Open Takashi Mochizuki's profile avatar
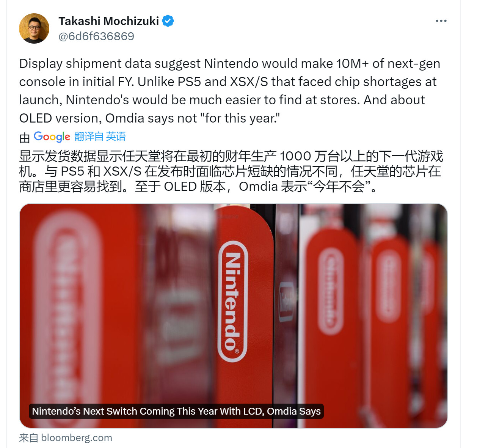This screenshot has height=448, width=477. (34, 28)
